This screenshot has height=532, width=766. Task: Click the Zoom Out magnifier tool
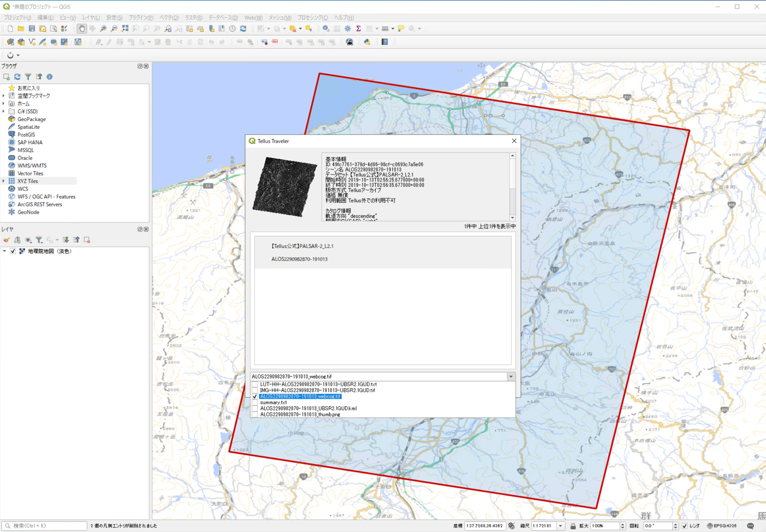[114, 29]
